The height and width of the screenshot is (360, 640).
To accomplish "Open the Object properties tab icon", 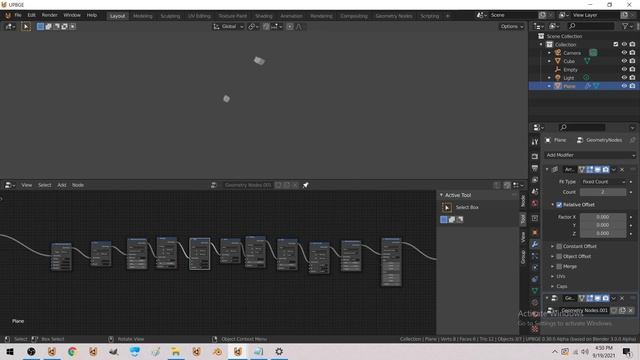I will click(535, 233).
